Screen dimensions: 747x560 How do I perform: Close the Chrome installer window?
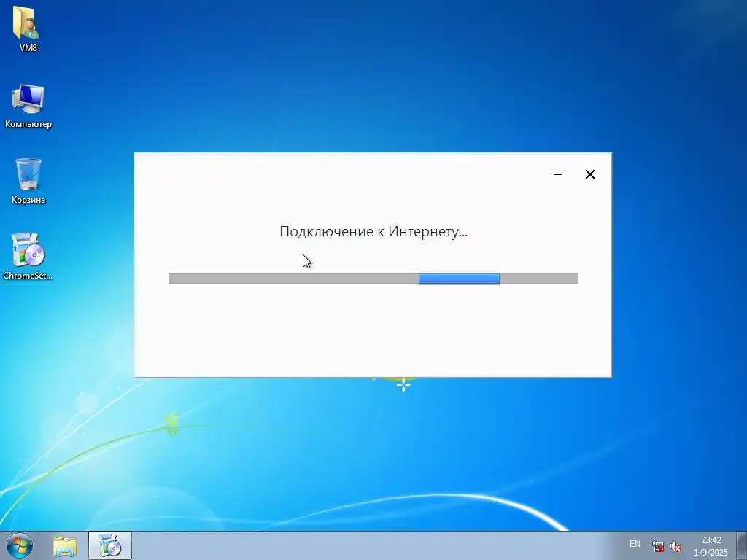(x=589, y=174)
